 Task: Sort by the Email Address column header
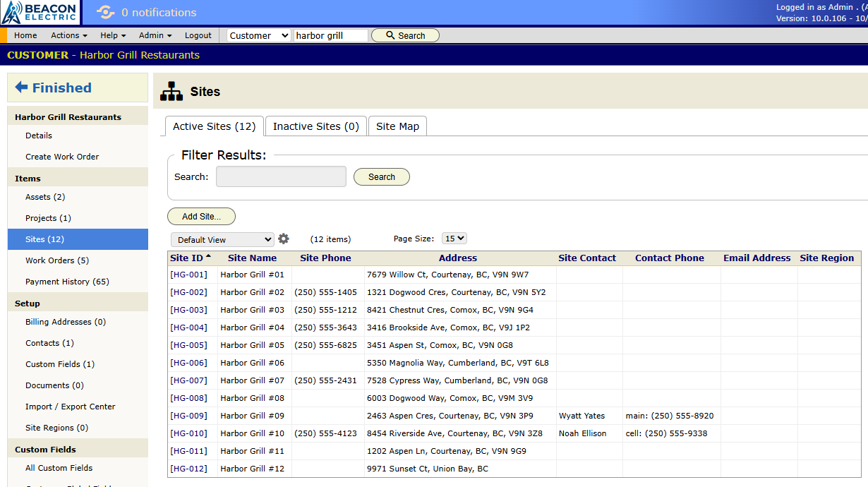click(x=757, y=258)
